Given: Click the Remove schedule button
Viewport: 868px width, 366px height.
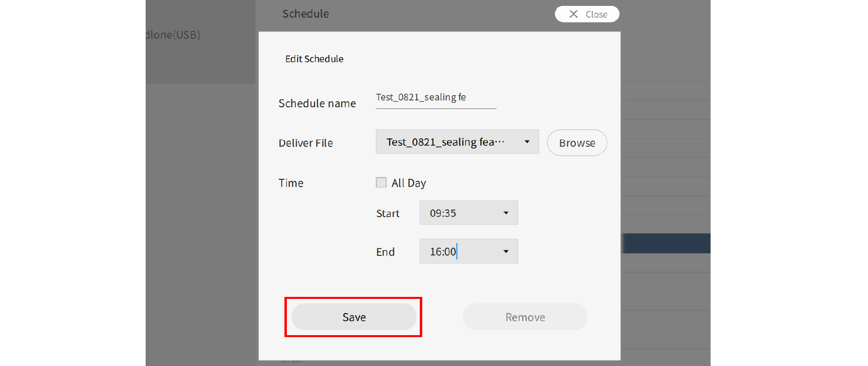Looking at the screenshot, I should (x=525, y=317).
